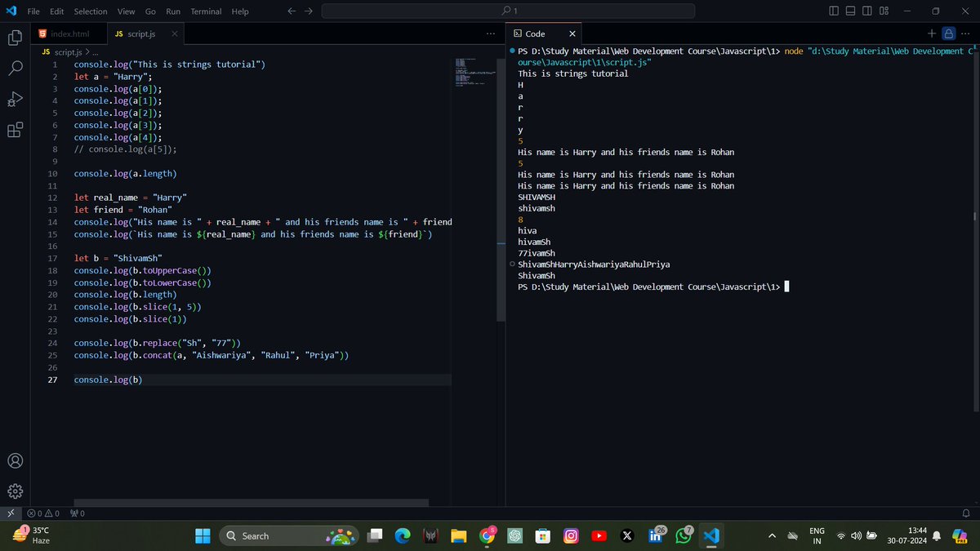
Task: Open Run and Debug view
Action: tap(15, 100)
